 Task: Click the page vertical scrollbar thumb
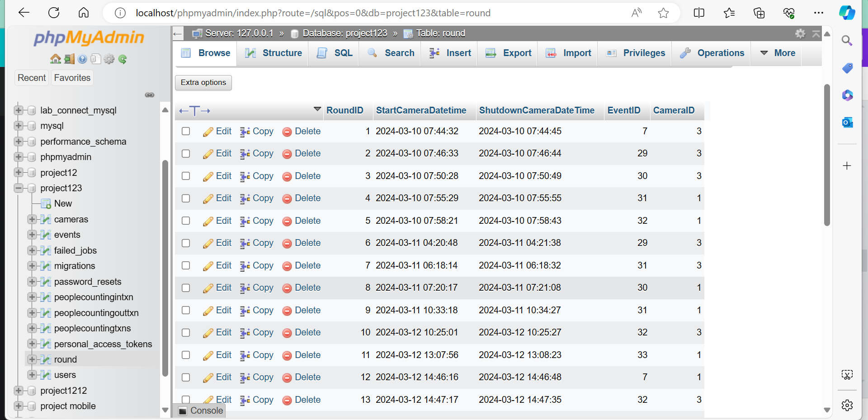pos(827,154)
